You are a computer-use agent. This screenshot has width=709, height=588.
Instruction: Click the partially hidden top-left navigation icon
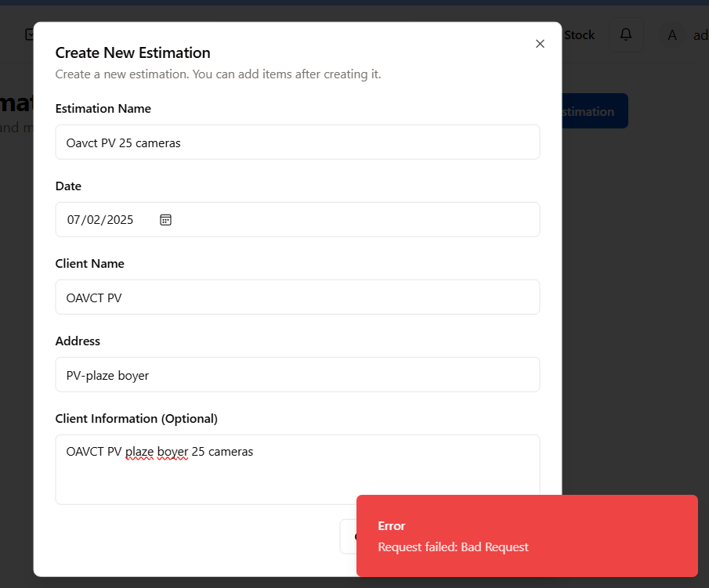tap(28, 34)
